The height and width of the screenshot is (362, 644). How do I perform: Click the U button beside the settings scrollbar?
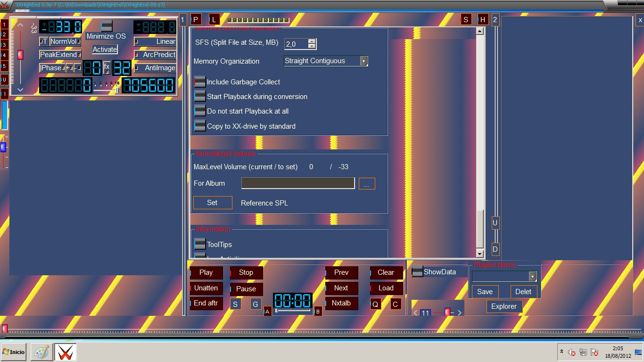click(x=495, y=222)
